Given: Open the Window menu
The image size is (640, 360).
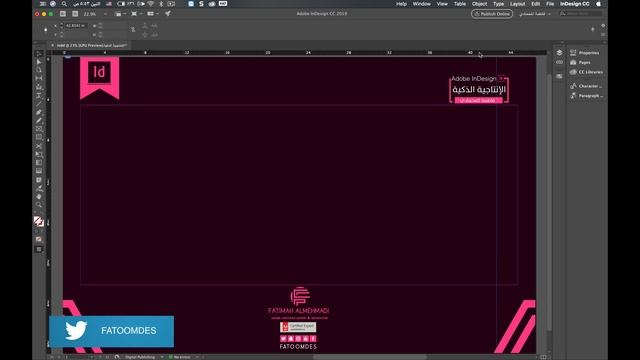Looking at the screenshot, I should (422, 4).
